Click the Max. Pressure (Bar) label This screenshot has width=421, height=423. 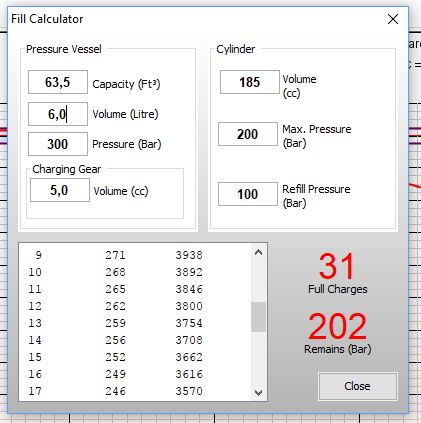click(x=317, y=136)
